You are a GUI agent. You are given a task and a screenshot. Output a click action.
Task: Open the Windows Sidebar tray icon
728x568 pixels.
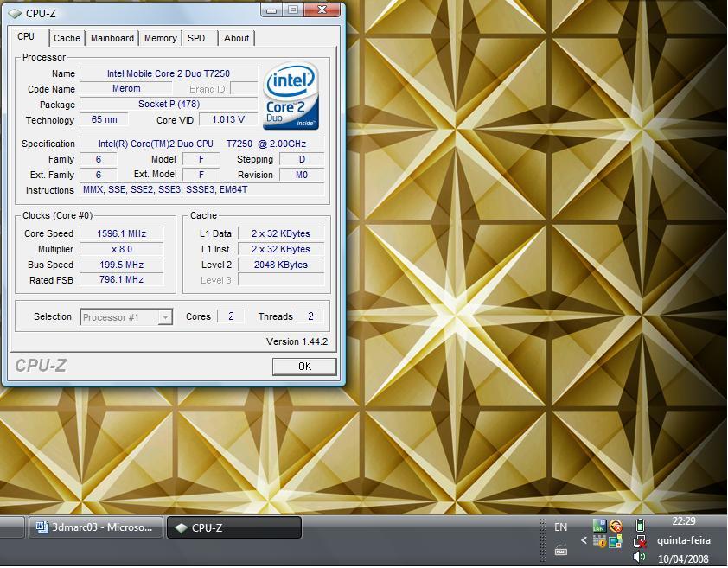(x=616, y=541)
